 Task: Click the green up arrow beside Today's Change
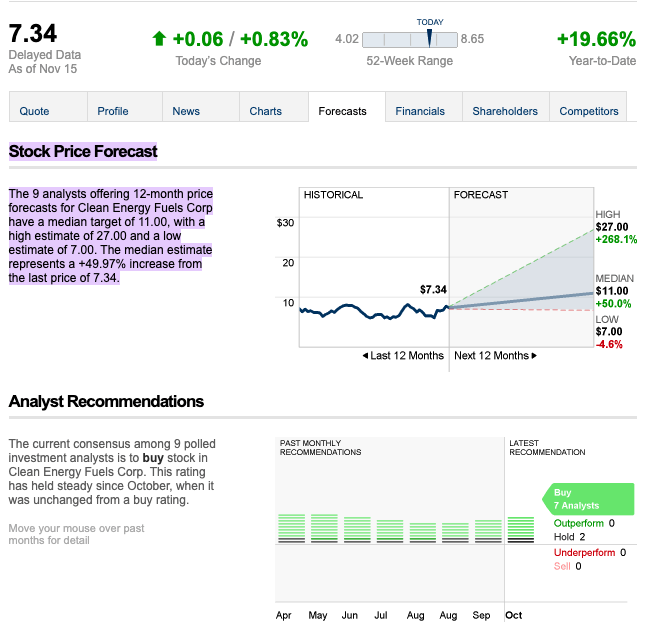click(x=158, y=39)
